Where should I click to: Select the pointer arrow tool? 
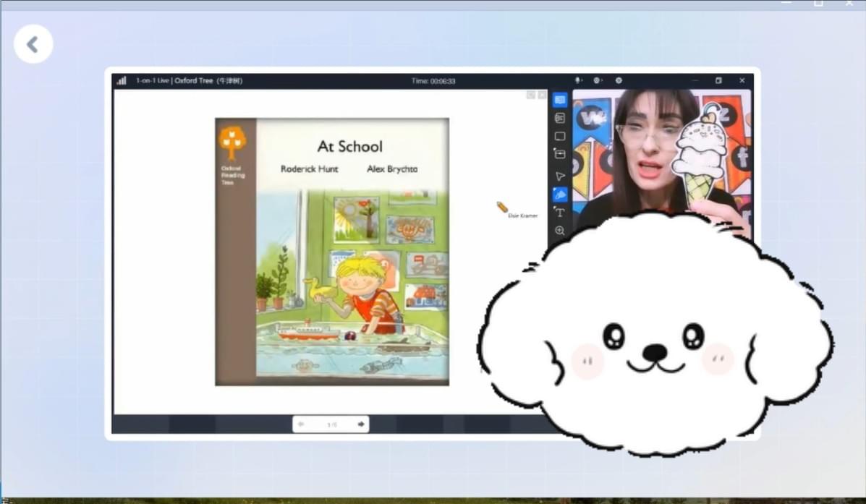pos(559,176)
